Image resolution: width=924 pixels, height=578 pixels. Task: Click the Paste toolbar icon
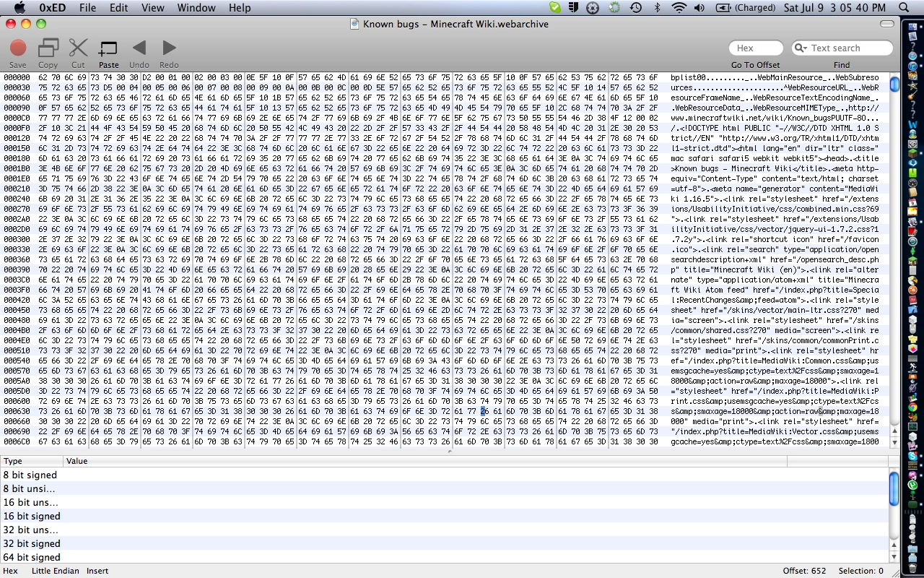tap(108, 48)
